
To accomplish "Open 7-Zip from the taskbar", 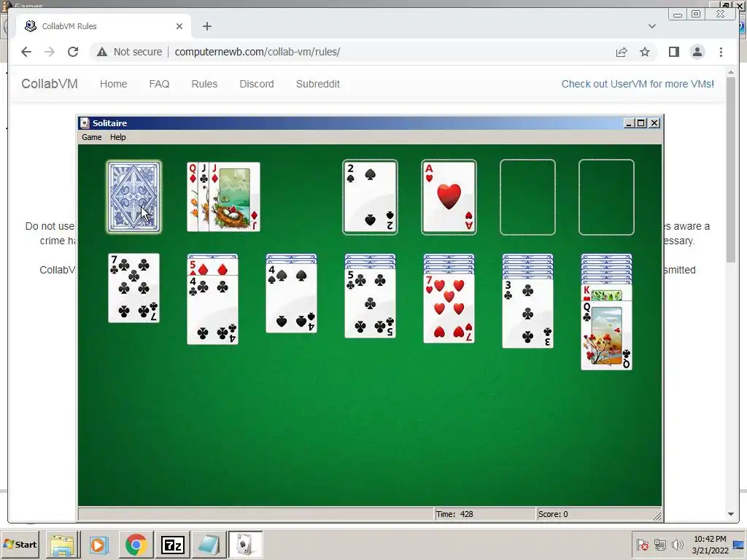I will point(172,545).
